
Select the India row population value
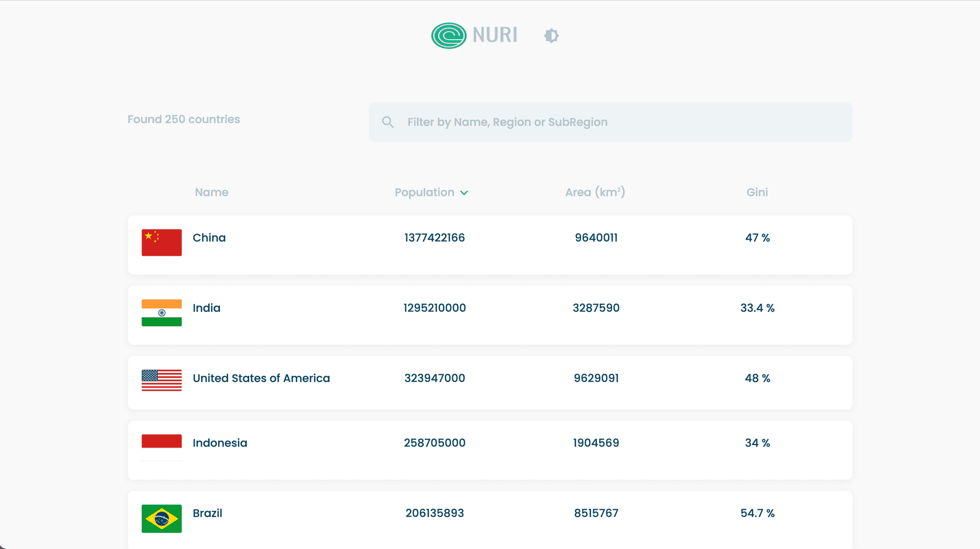coord(434,308)
